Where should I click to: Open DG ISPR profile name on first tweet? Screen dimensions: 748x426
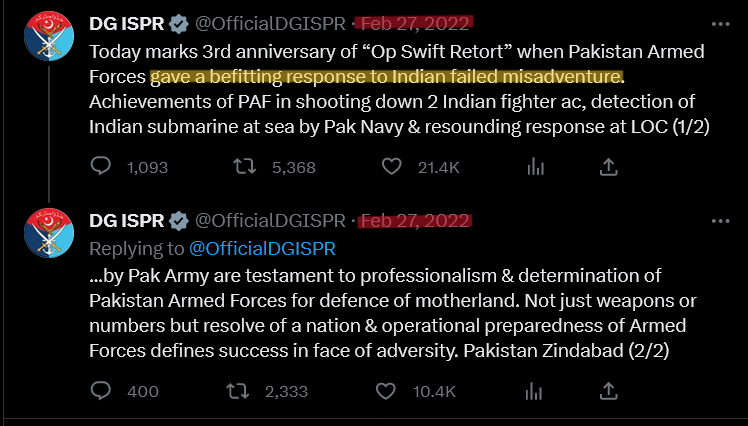[126, 22]
